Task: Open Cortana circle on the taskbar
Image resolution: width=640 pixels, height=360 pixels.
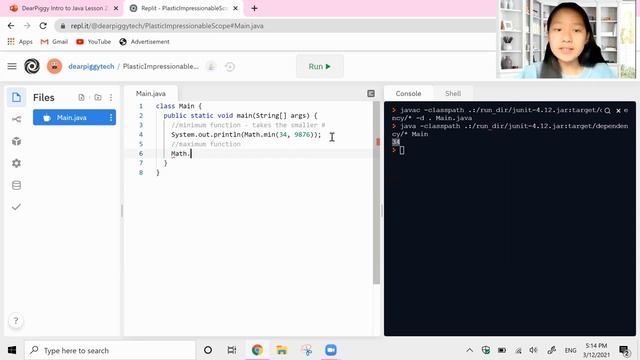Action: click(208, 350)
